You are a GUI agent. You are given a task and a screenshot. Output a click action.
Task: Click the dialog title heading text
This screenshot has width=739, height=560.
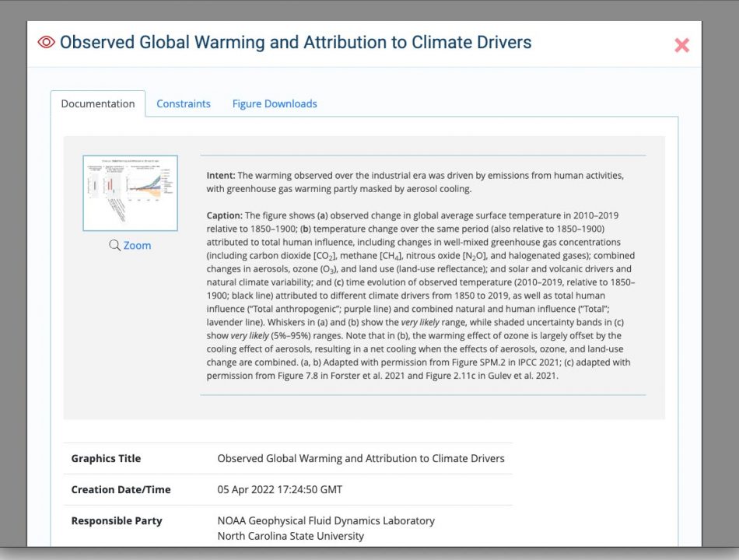(296, 43)
